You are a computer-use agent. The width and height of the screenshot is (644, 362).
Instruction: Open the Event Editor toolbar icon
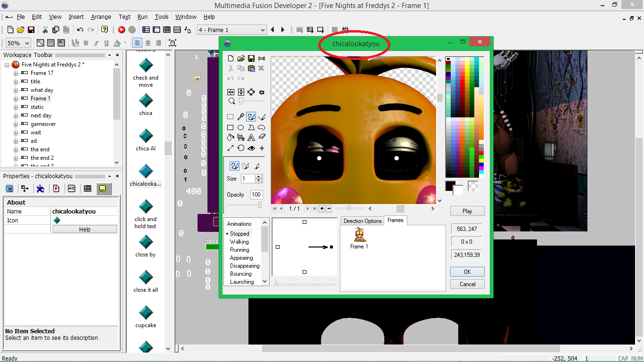[167, 30]
